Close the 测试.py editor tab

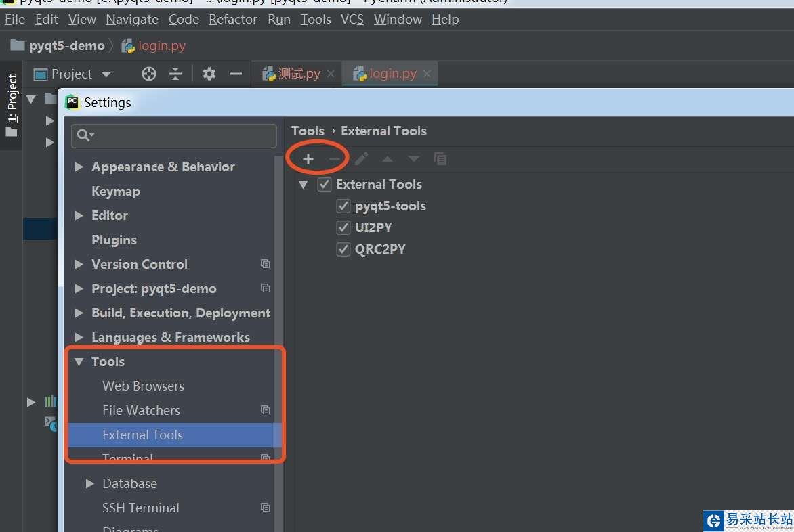pos(331,74)
